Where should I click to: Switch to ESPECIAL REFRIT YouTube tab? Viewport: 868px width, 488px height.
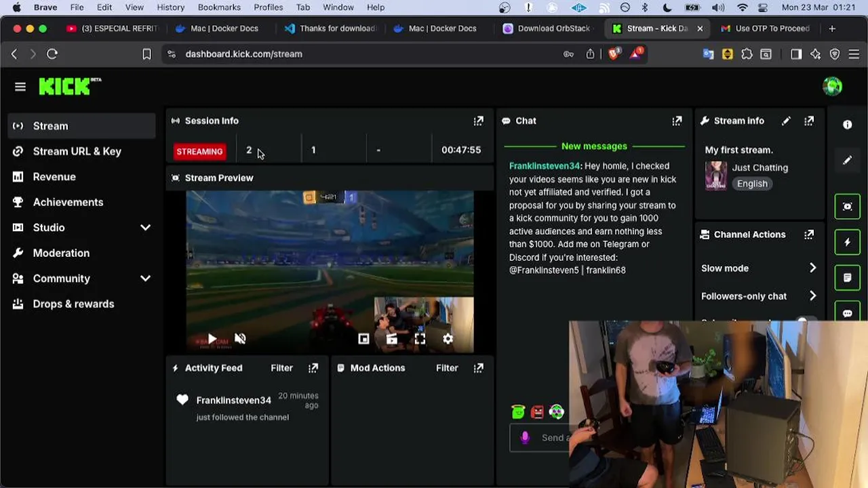click(112, 28)
